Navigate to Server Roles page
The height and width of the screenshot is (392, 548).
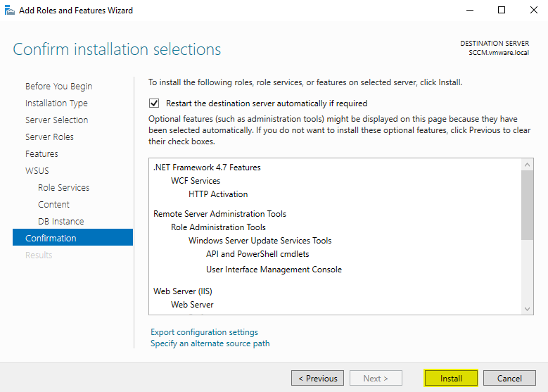49,137
